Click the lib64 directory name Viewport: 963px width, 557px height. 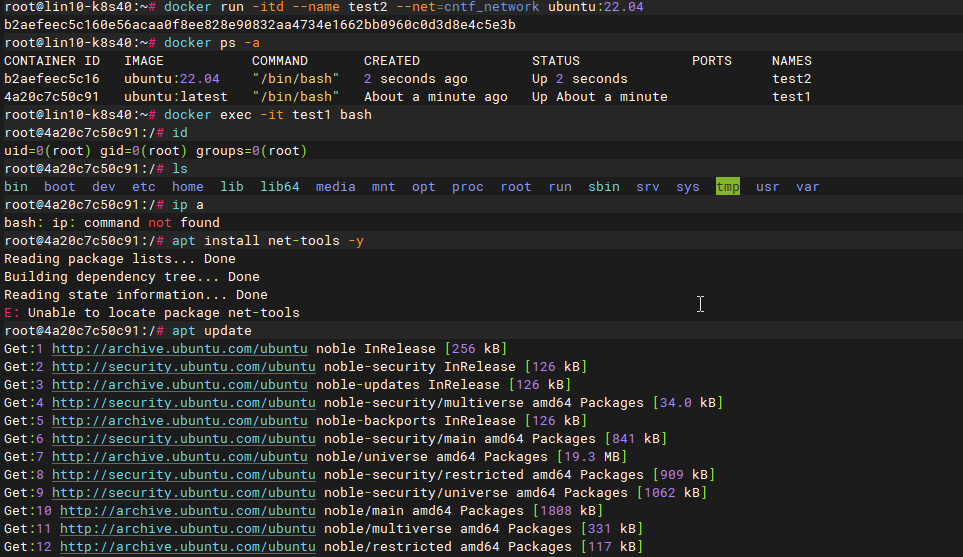coord(279,187)
